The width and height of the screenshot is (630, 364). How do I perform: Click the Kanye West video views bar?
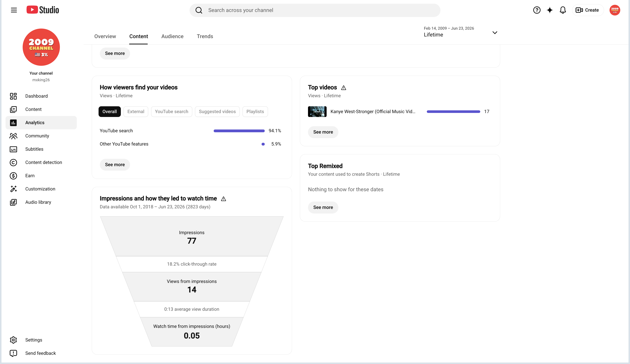pyautogui.click(x=453, y=111)
